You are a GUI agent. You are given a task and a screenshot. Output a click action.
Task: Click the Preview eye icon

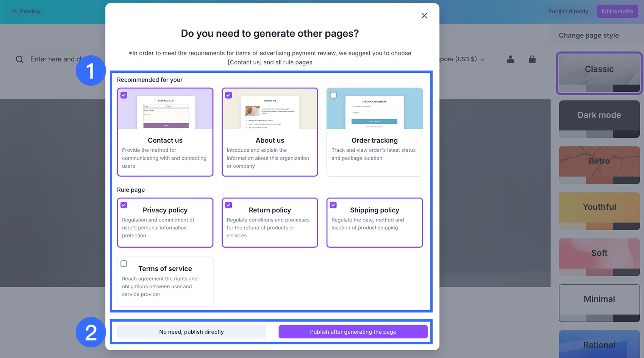(x=15, y=11)
